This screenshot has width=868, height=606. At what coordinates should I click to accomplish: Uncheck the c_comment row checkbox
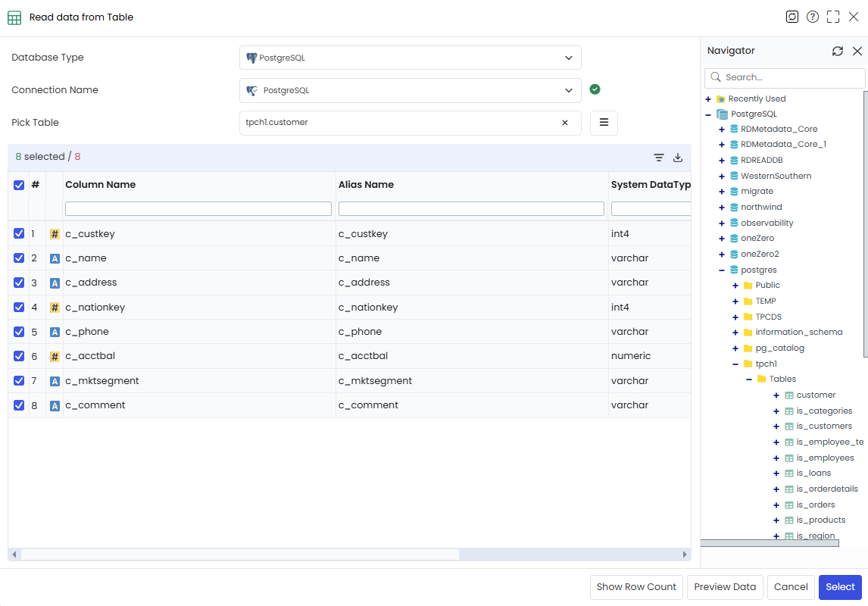19,405
